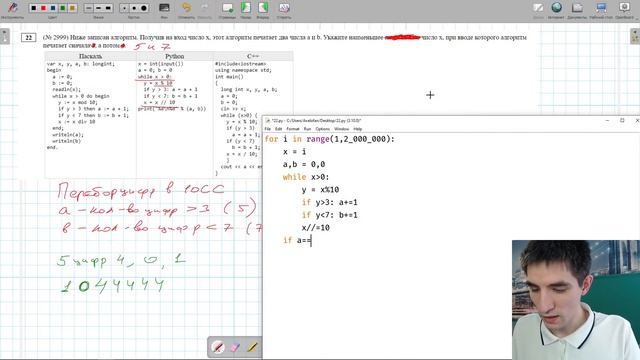Image resolution: width=640 pixels, height=360 pixels.
Task: Select the yellow pen color swatch
Action: tap(72, 8)
